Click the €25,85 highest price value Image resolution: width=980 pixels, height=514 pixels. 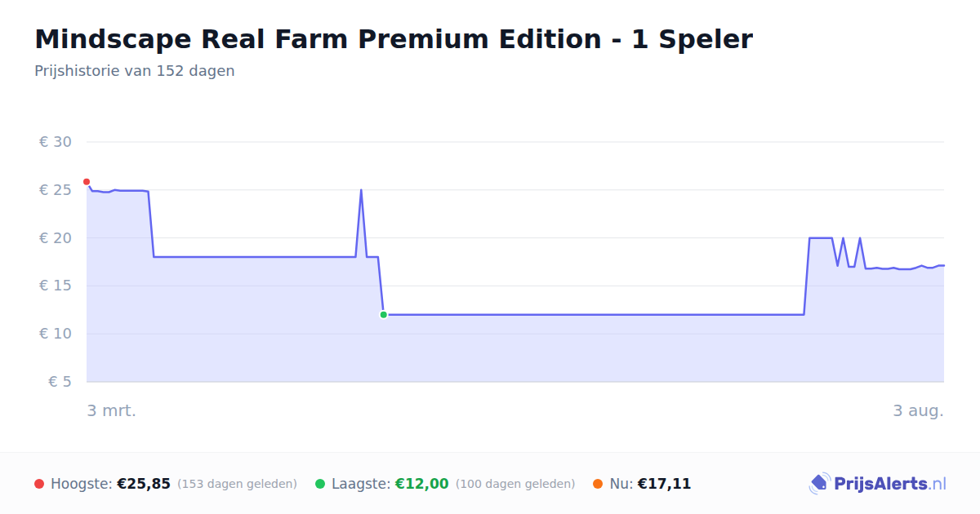144,484
